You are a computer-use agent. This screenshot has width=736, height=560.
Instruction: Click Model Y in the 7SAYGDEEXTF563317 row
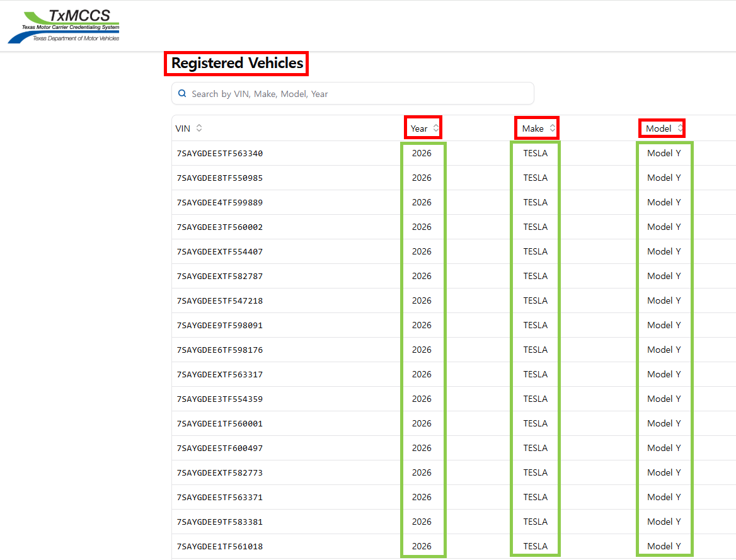(664, 374)
